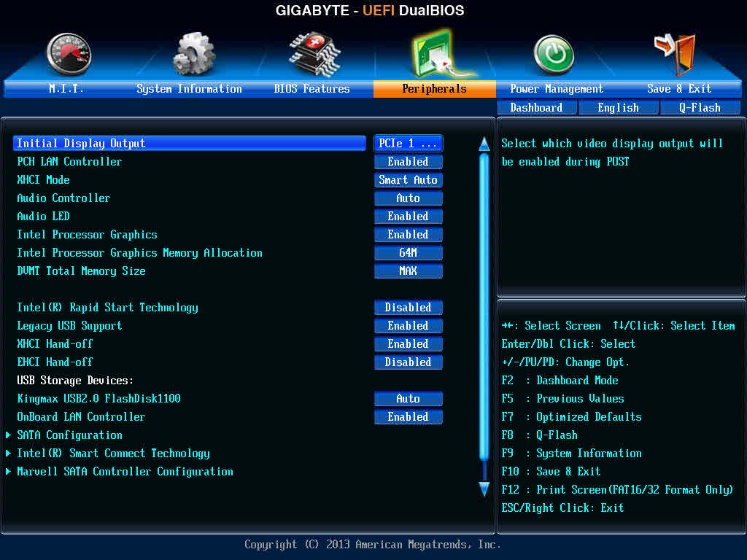Click the F2 Dashboard Mode help line
Screen dimensions: 747x560
(560, 381)
